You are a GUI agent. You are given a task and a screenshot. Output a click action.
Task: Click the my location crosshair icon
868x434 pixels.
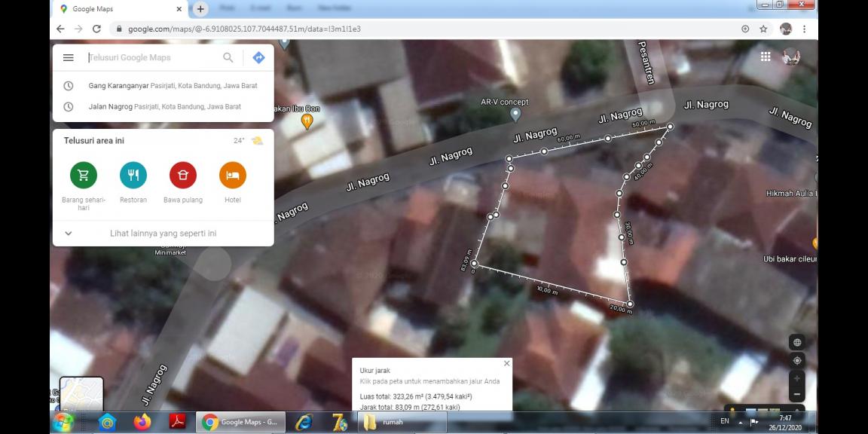coord(797,360)
